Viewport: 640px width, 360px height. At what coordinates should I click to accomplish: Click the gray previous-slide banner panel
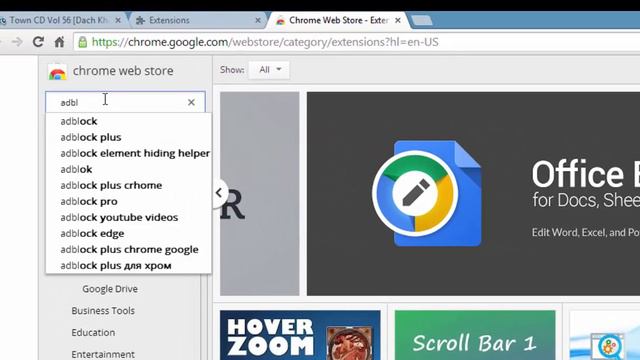260,193
